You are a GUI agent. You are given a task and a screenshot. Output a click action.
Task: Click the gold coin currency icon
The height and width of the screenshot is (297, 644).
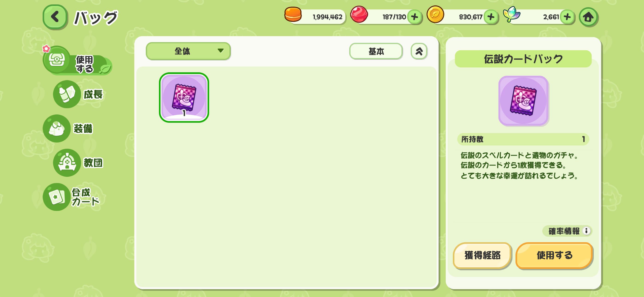435,15
